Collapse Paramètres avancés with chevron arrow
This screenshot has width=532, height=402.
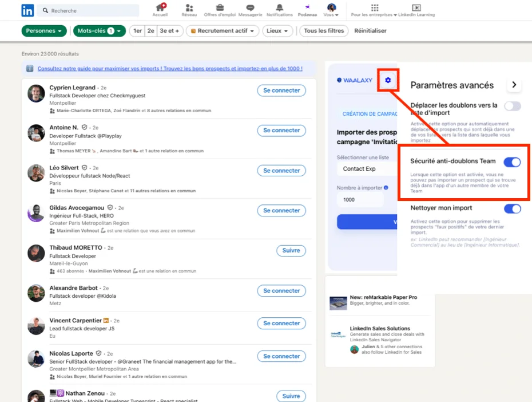coord(514,85)
